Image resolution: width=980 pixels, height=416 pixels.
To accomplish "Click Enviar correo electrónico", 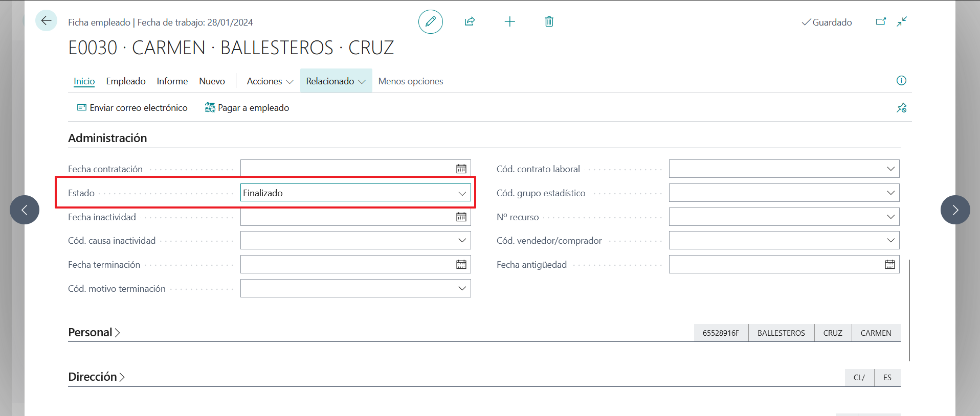I will 132,108.
